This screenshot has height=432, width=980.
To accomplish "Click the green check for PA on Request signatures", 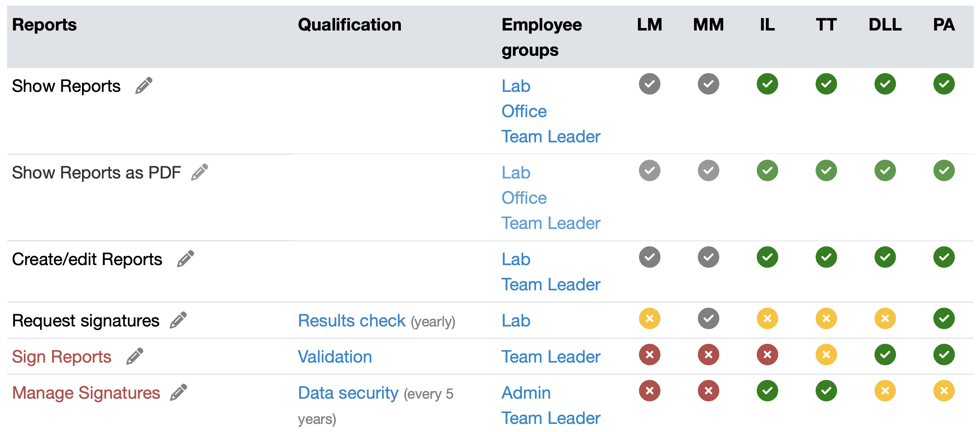I will (x=944, y=318).
